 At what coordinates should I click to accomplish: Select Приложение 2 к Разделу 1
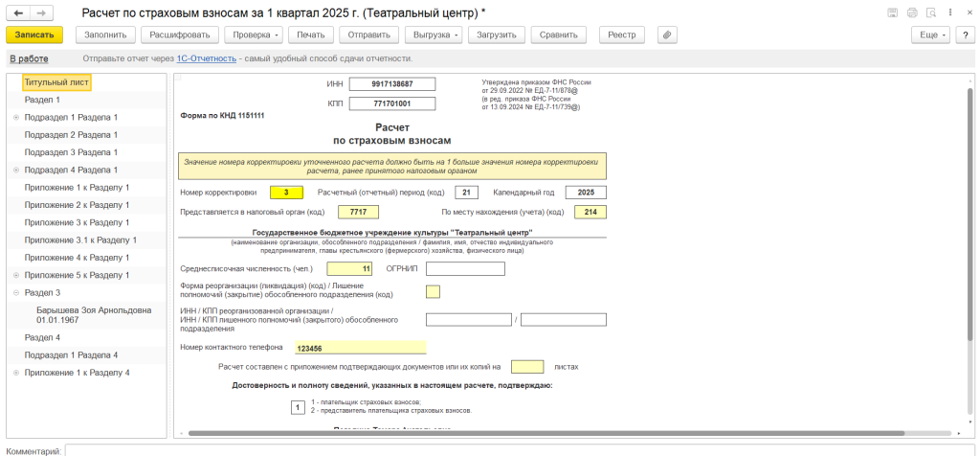click(77, 205)
